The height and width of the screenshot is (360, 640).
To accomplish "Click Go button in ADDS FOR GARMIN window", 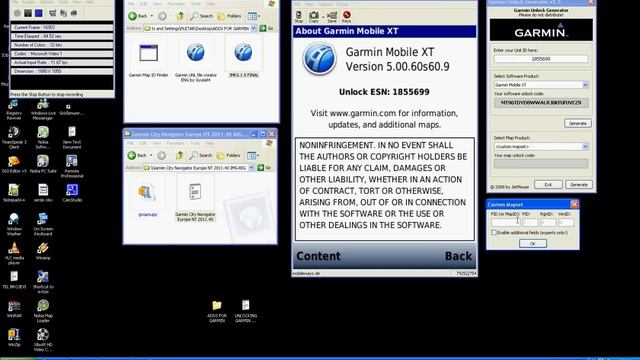I will (267, 29).
